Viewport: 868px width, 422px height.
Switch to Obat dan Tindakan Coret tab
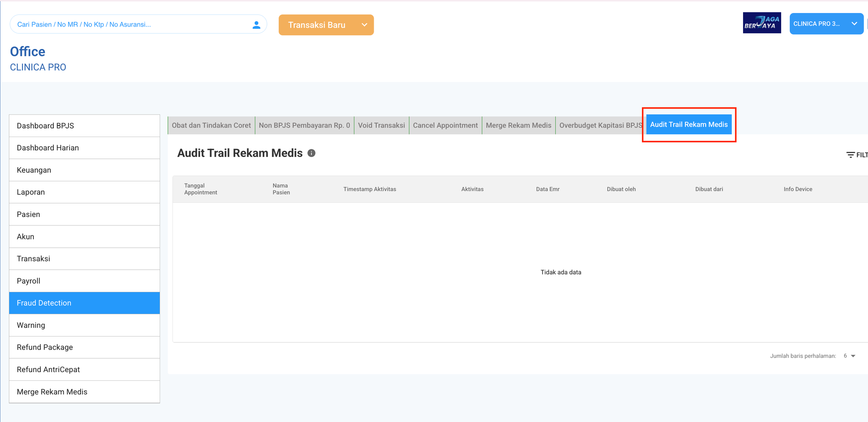pyautogui.click(x=211, y=125)
